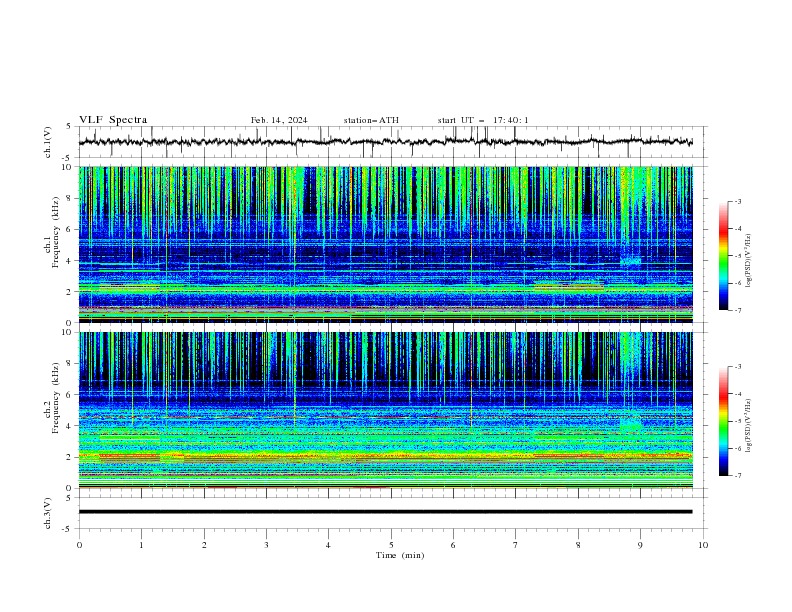Select the "Feb. 14, 2024" date text
Image resolution: width=792 pixels, height=612 pixels.
(279, 120)
